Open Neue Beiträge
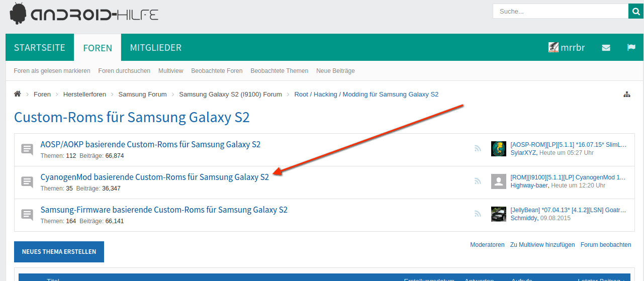The height and width of the screenshot is (281, 644). pos(335,71)
